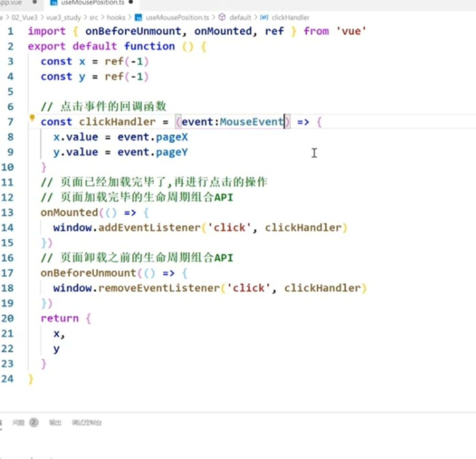Click the comment '点击事件的回调函数' on line 6
Image resolution: width=476 pixels, height=459 pixels.
coord(113,106)
